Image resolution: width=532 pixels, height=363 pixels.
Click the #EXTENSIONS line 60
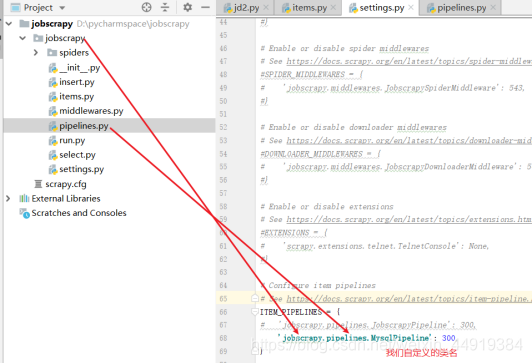point(294,233)
